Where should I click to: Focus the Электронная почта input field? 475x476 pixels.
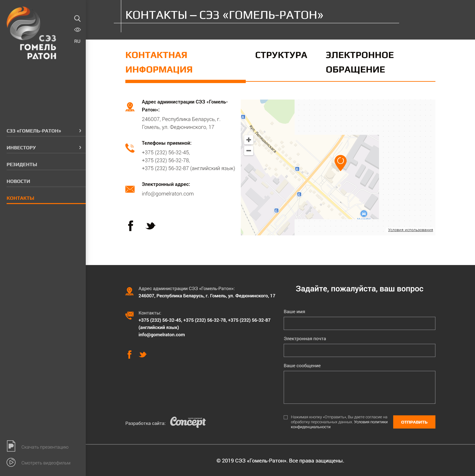pyautogui.click(x=359, y=350)
